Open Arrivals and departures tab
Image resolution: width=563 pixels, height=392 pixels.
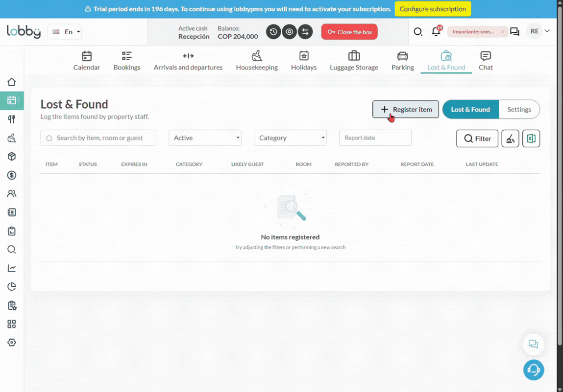click(188, 61)
